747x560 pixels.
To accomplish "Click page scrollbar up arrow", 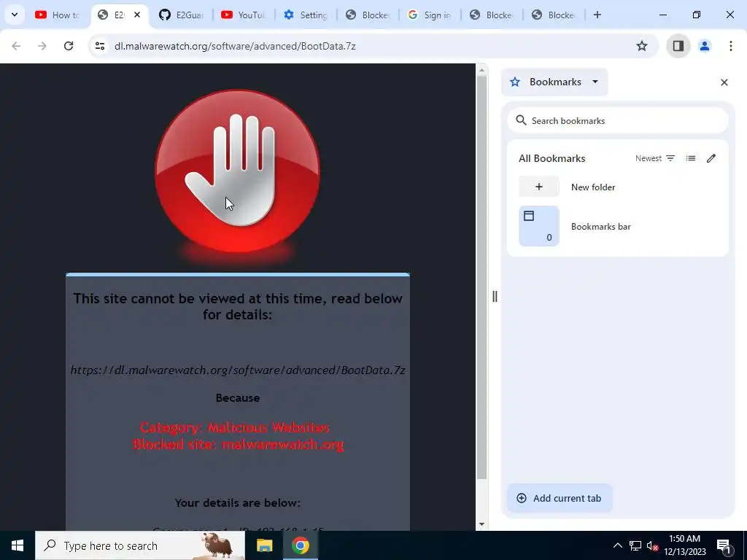I will point(481,70).
